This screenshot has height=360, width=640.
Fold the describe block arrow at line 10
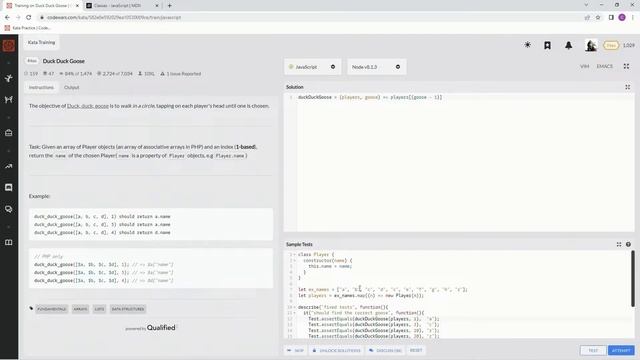coord(294,307)
